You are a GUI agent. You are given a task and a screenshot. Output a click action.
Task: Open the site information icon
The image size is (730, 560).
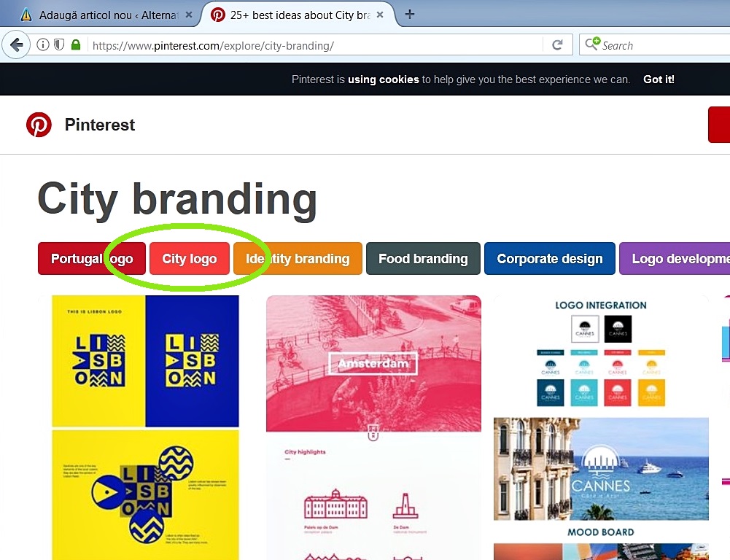(x=43, y=45)
